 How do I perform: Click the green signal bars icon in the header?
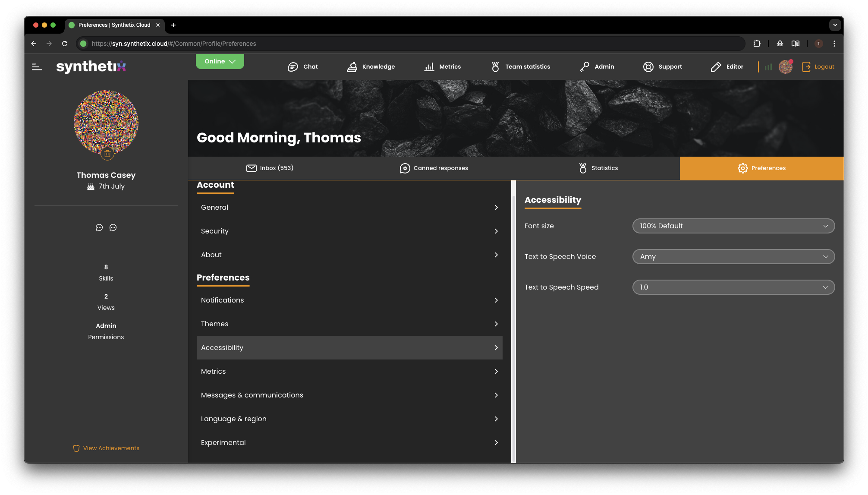click(768, 67)
